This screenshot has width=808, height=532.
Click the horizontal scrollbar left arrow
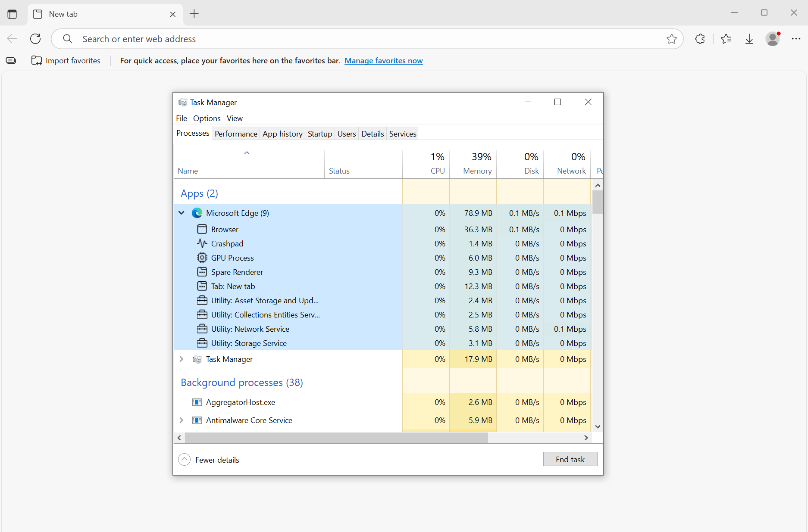(x=179, y=438)
